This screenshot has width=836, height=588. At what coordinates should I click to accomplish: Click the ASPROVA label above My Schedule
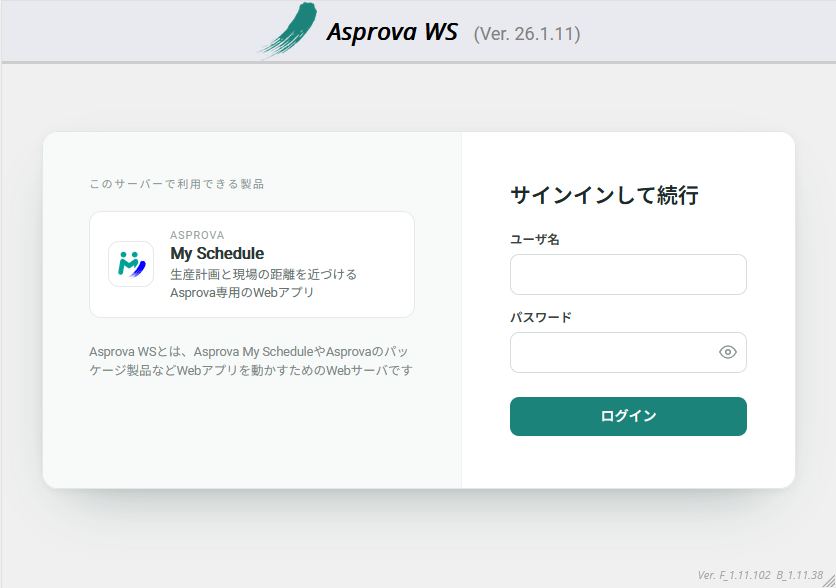click(x=197, y=235)
